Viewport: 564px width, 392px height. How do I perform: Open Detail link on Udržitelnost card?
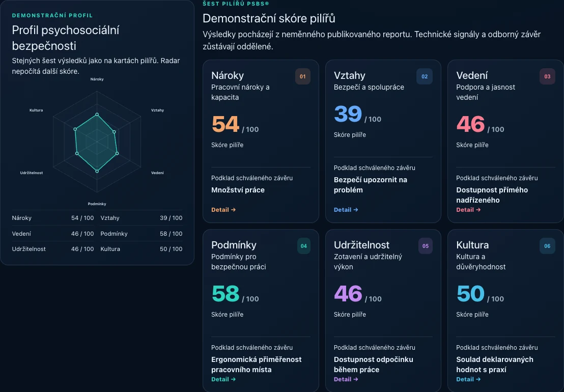coord(346,379)
